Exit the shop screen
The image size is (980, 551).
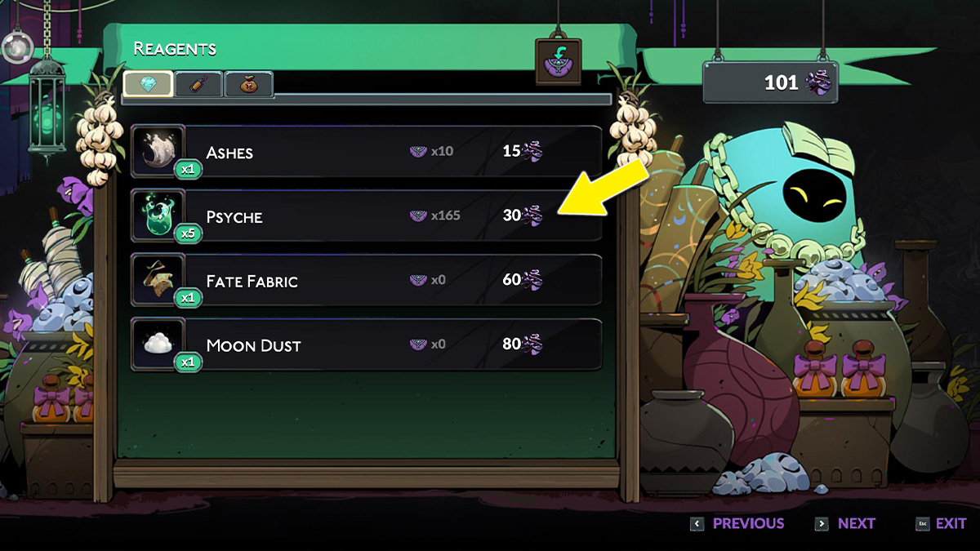point(951,523)
